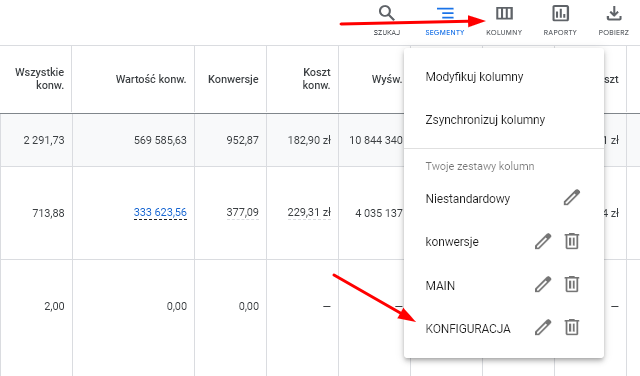Edit the Niestandardowy column set
This screenshot has height=376, width=640.
(571, 198)
